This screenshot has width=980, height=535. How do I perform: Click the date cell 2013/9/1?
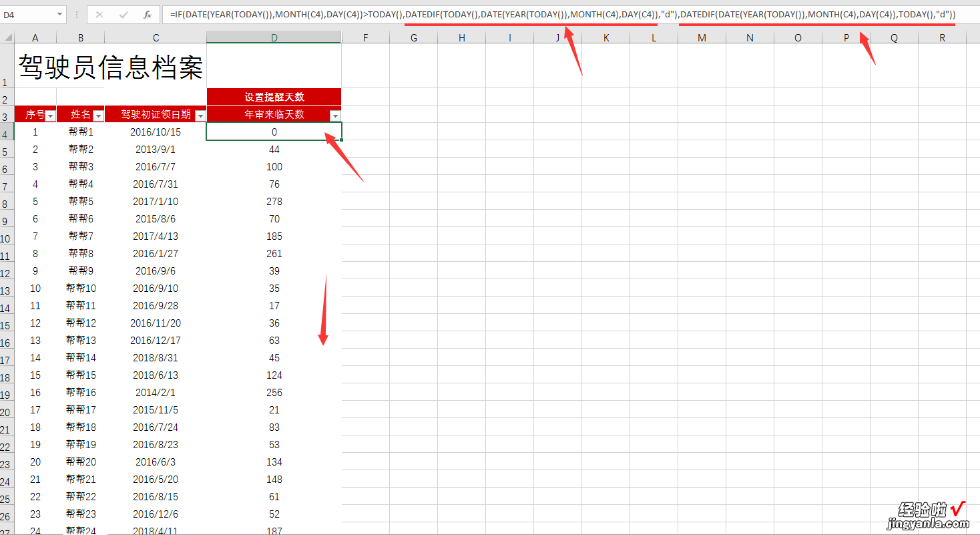pos(156,150)
